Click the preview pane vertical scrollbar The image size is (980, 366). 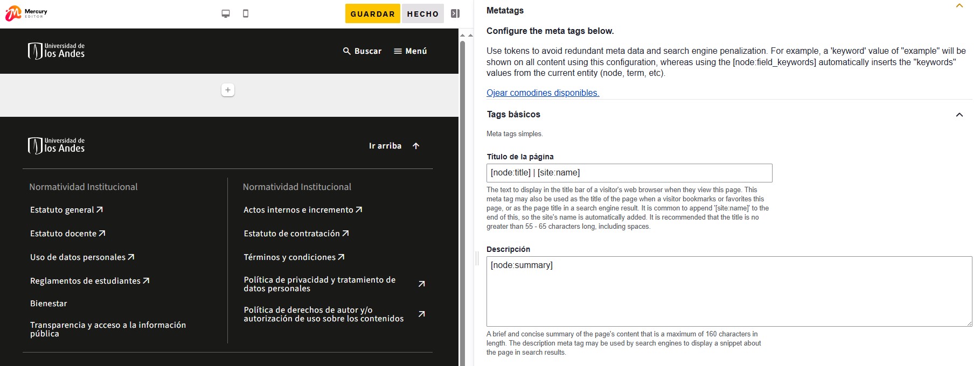pos(462,203)
